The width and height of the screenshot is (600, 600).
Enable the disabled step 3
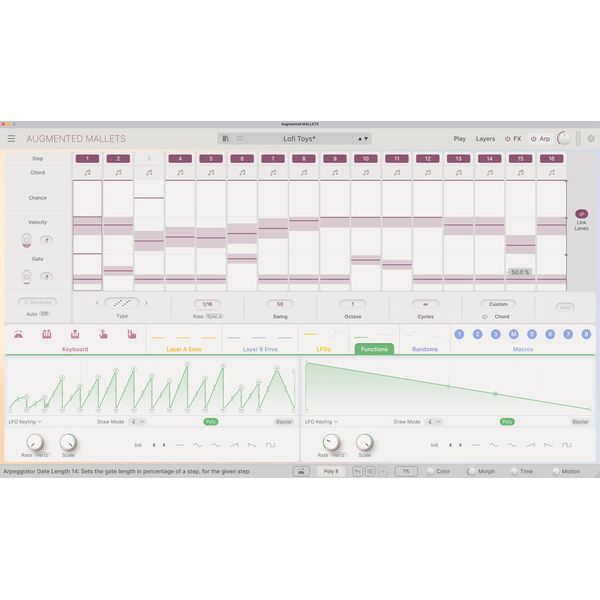point(149,158)
